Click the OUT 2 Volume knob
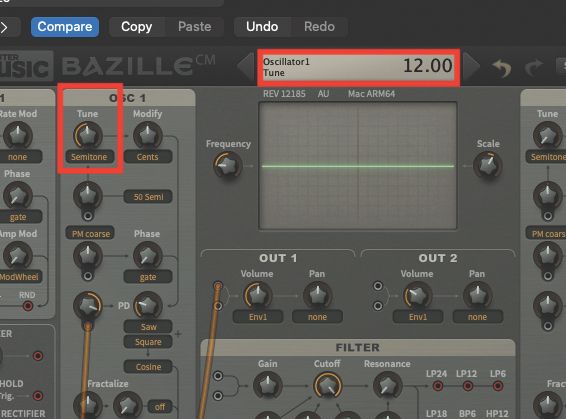The width and height of the screenshot is (566, 419). click(417, 295)
